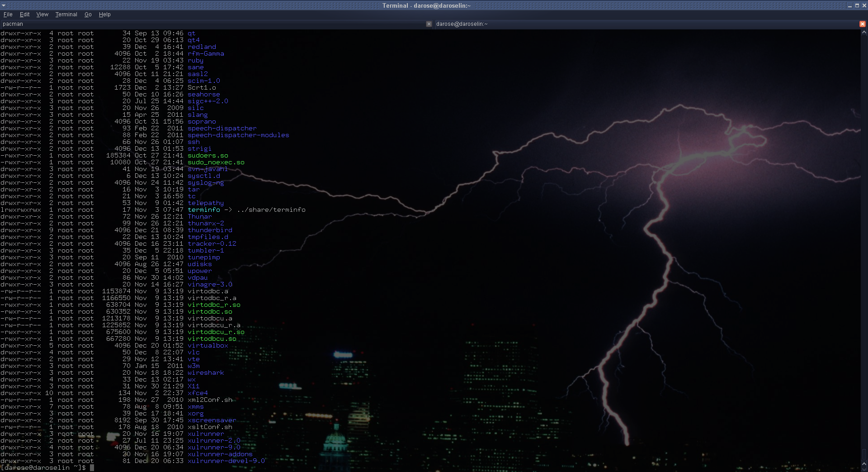Click the 'tracker-0.12' directory name
Viewport: 868px width, 472px height.
tap(212, 243)
